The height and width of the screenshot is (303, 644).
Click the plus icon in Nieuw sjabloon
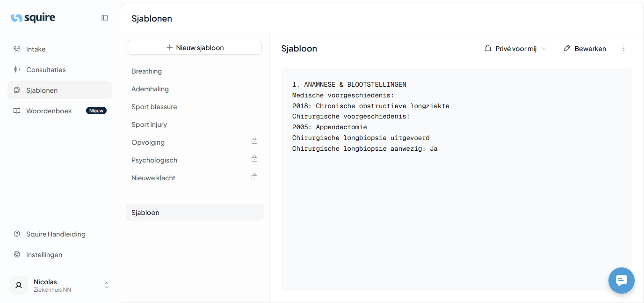(x=170, y=47)
